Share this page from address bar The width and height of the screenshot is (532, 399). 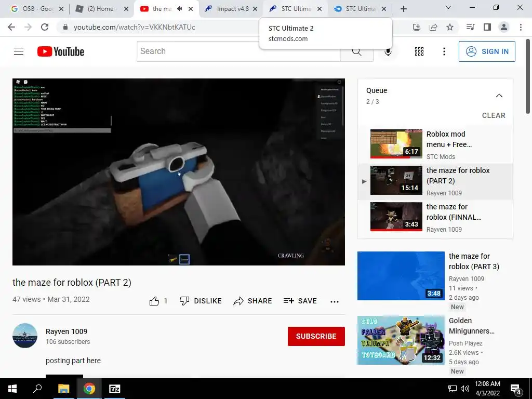pos(433,27)
